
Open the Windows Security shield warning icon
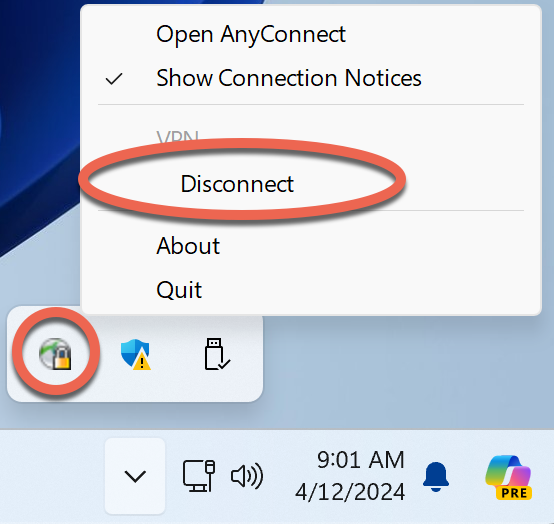pos(136,354)
